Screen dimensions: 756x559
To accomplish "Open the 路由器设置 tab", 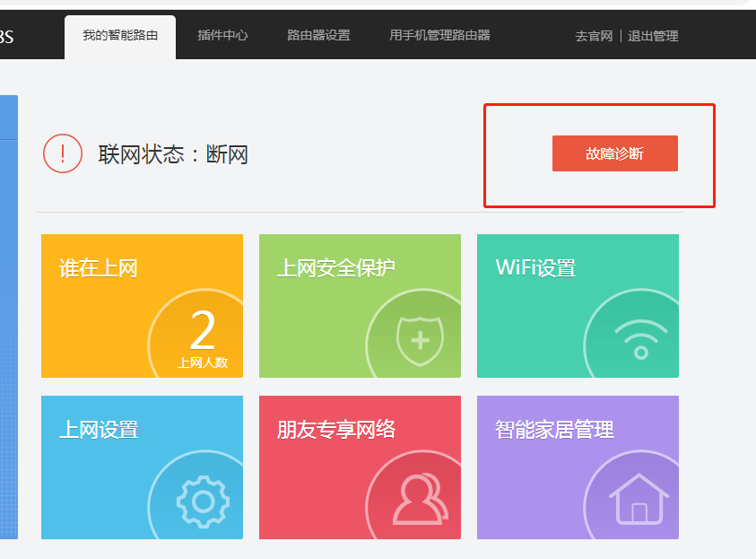I will (318, 35).
